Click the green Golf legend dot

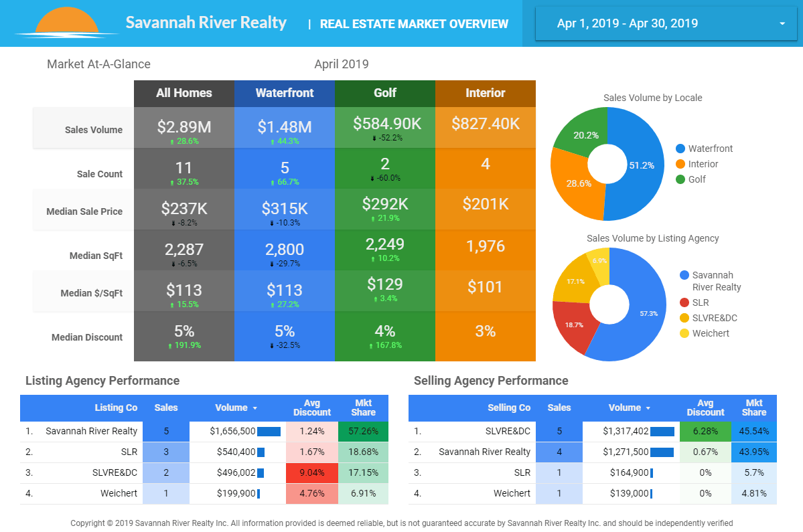coord(680,179)
